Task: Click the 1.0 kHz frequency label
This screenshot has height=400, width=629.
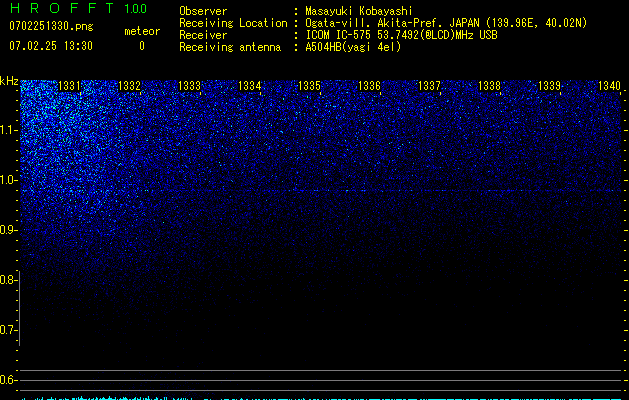Action: click(x=9, y=181)
